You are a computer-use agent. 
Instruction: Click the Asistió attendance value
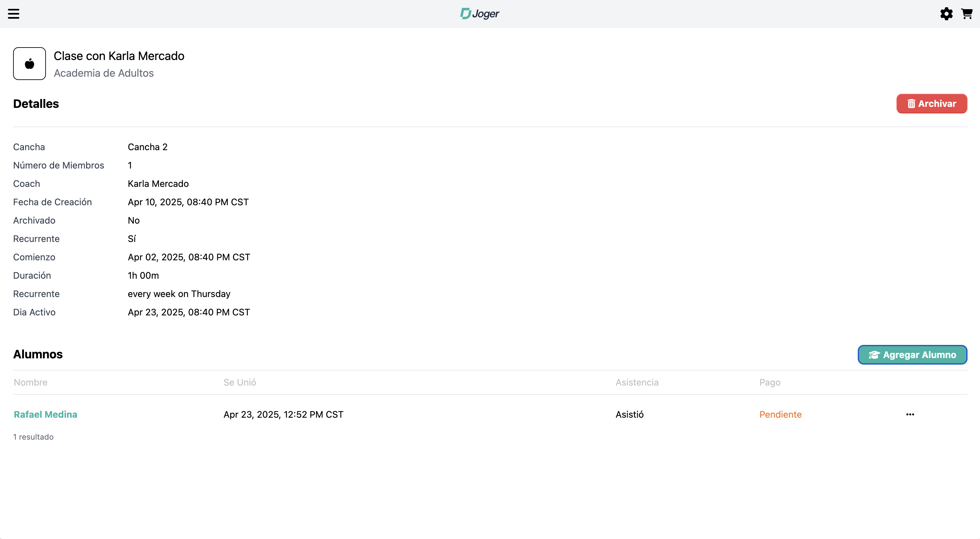point(630,414)
